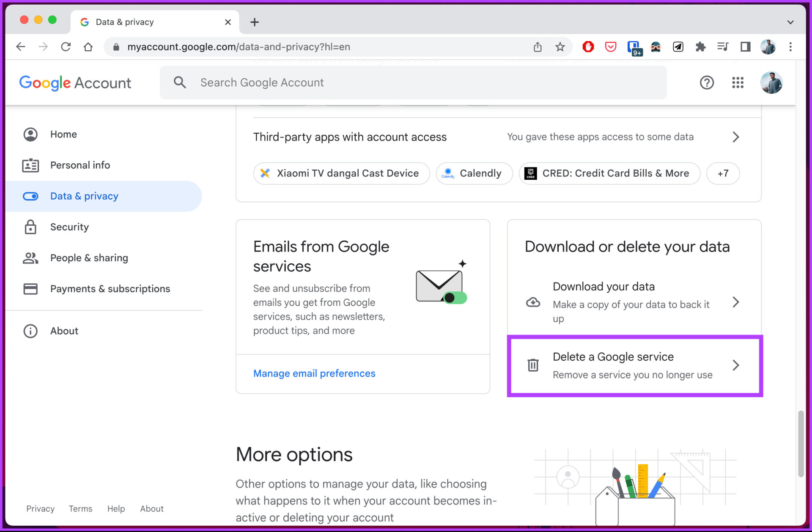
Task: Click the Manage email preferences link
Action: click(x=314, y=373)
